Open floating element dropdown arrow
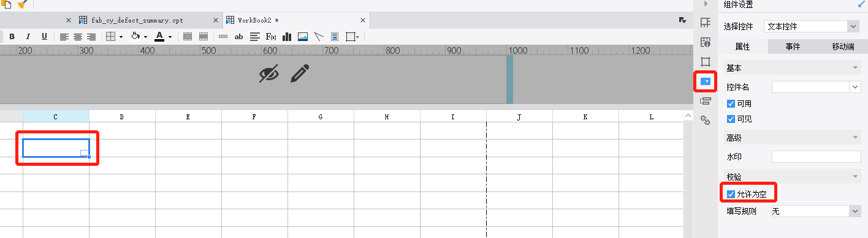The height and width of the screenshot is (238, 868). 358,37
